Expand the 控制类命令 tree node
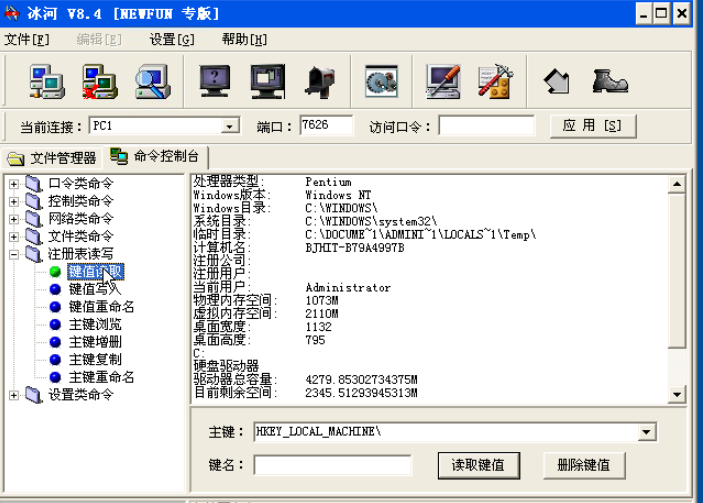 (14, 201)
